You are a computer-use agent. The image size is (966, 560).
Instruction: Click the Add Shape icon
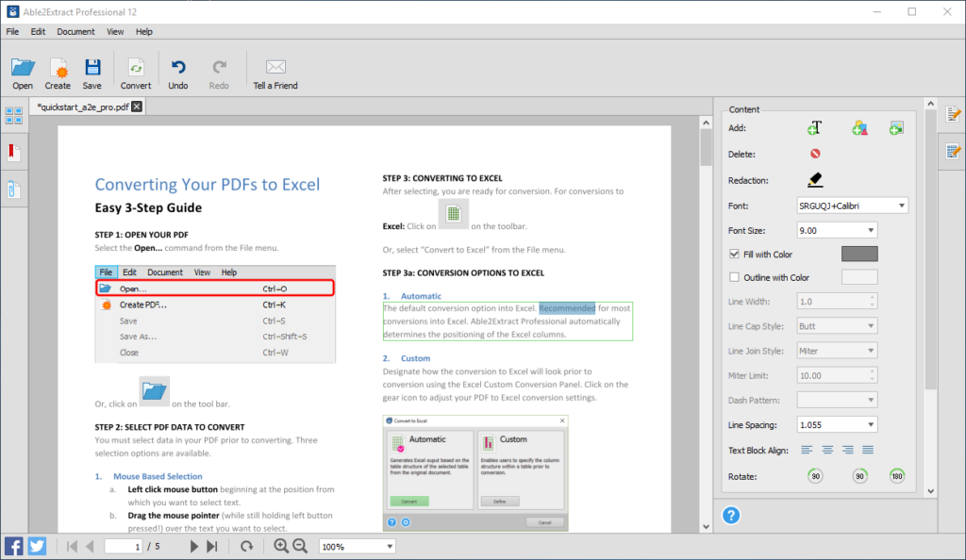[859, 128]
